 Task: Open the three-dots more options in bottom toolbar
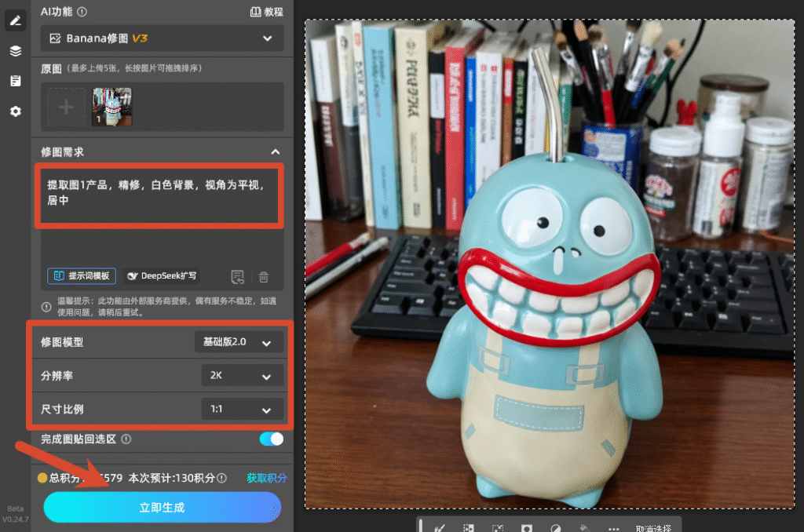[614, 528]
